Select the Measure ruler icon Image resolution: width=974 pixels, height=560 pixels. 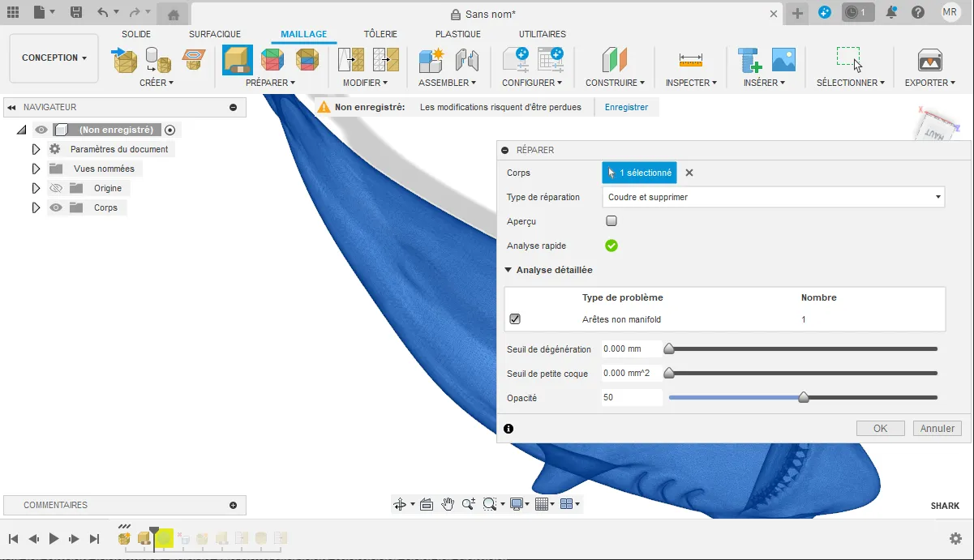(691, 60)
